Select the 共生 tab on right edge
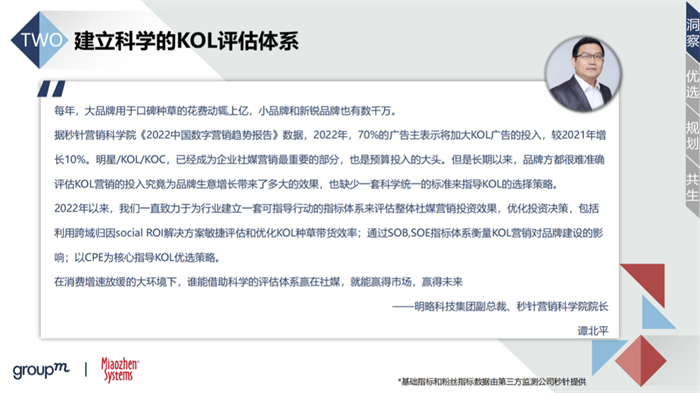This screenshot has height=393, width=700. tap(692, 188)
